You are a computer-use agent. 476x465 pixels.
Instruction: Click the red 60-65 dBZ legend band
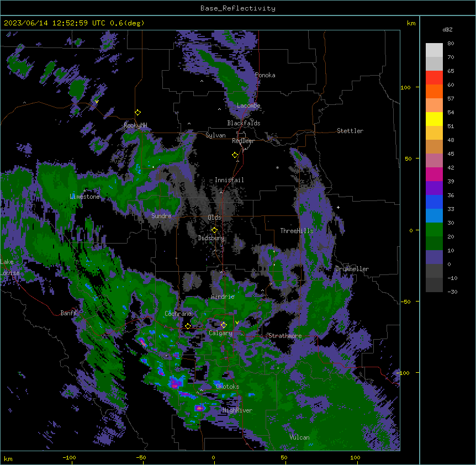pos(434,77)
